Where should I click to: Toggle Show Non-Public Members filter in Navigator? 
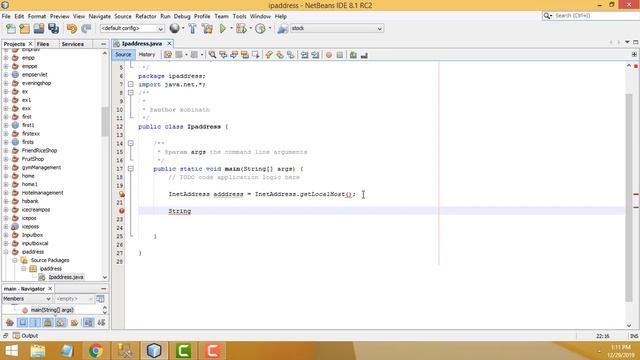(48, 323)
